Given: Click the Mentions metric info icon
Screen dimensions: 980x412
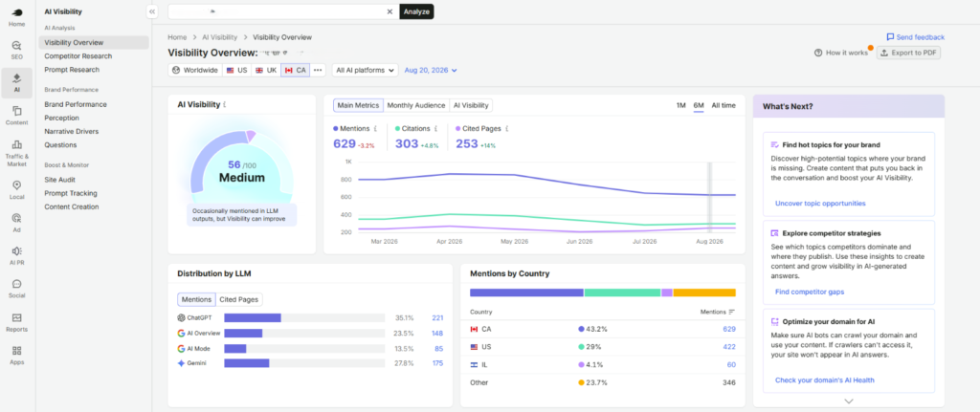Looking at the screenshot, I should pos(375,129).
